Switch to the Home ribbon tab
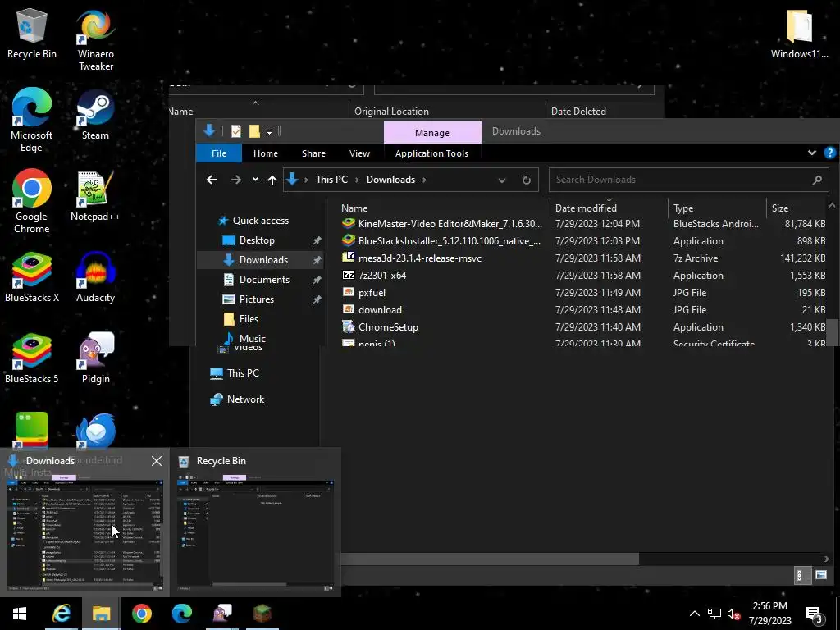 coord(266,153)
